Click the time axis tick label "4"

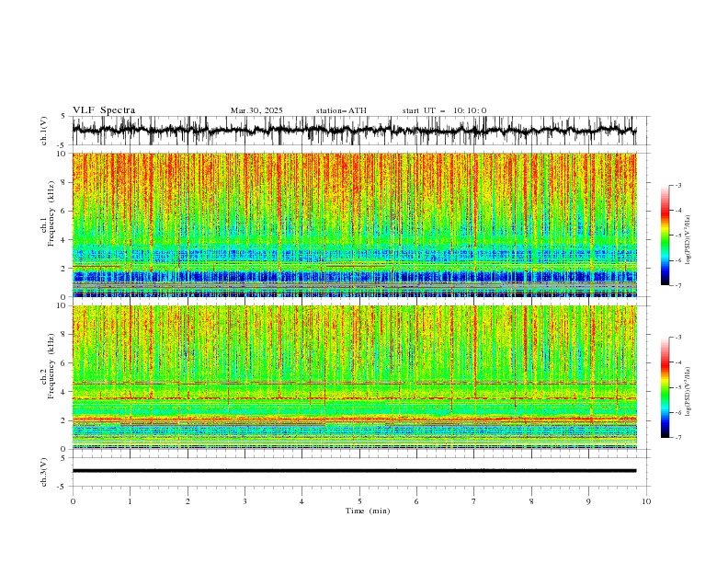[301, 501]
